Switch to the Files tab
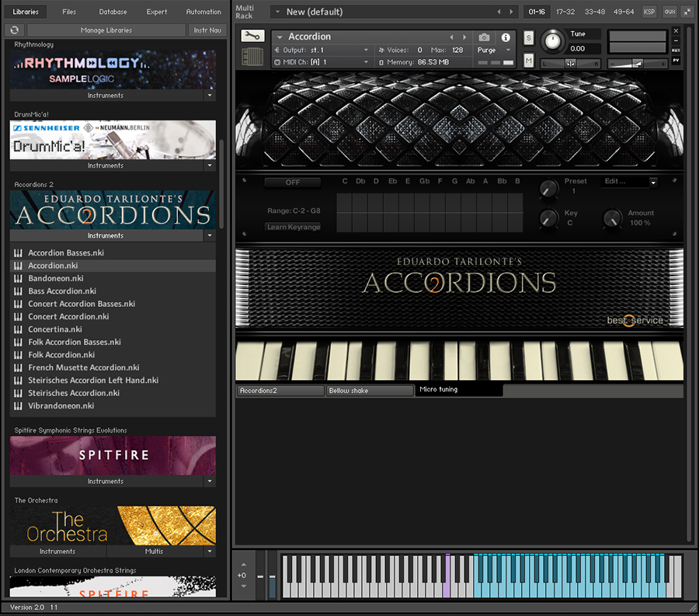 click(69, 12)
